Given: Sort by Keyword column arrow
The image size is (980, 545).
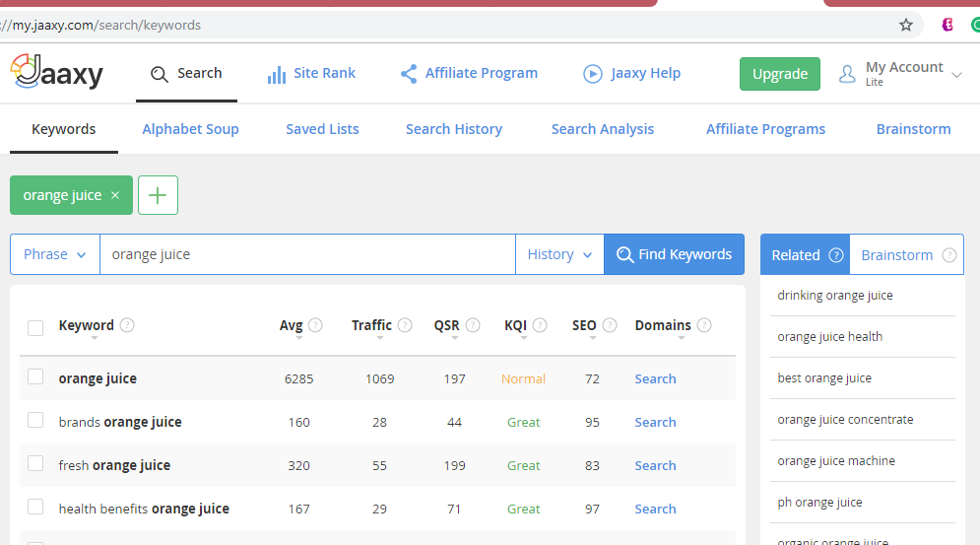Looking at the screenshot, I should click(95, 338).
